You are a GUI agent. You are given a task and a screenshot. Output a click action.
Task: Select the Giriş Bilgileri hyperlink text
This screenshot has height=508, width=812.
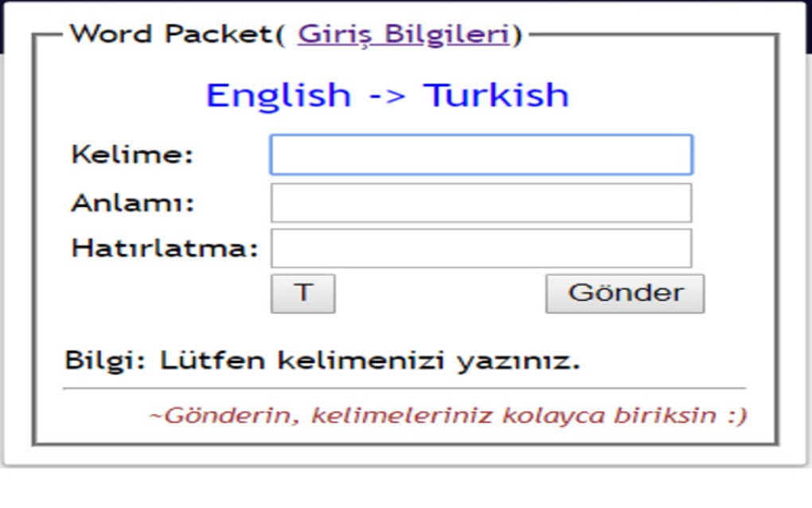401,33
